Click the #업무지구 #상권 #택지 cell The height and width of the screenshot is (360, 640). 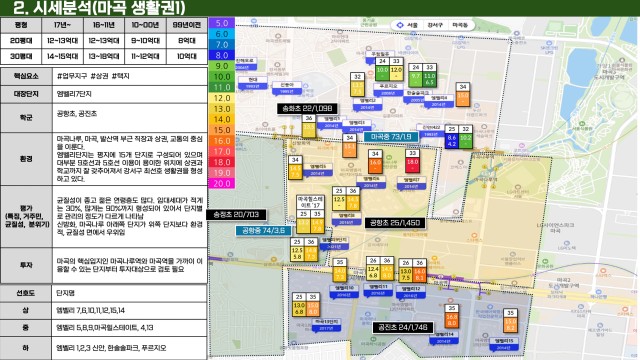(130, 76)
